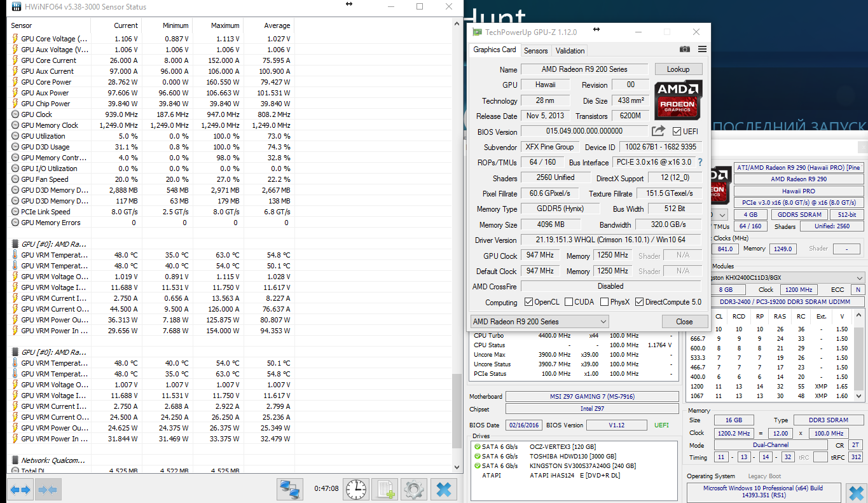Image resolution: width=868 pixels, height=503 pixels.
Task: Click the HWiNFO sensor list vertical scrollbar
Action: tap(457, 410)
